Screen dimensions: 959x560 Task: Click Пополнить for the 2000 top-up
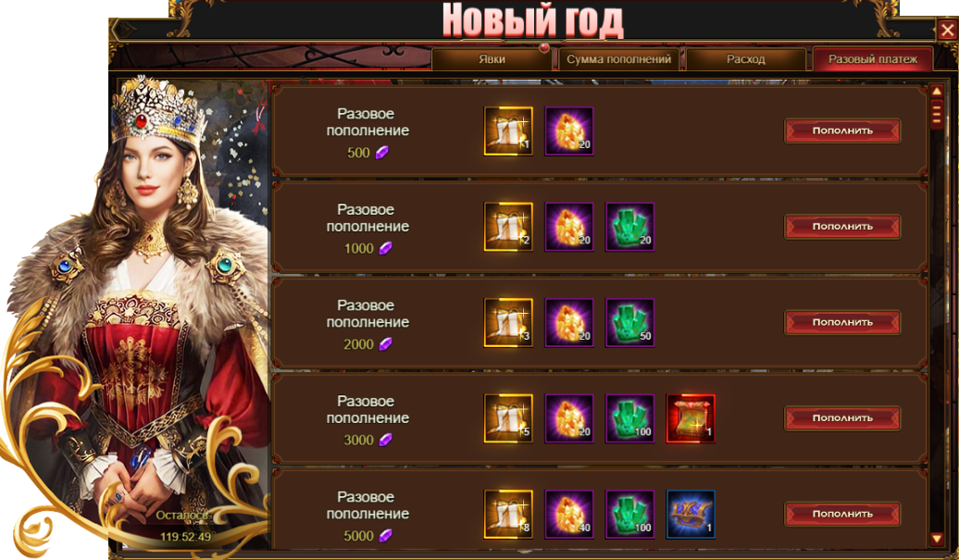coord(842,322)
